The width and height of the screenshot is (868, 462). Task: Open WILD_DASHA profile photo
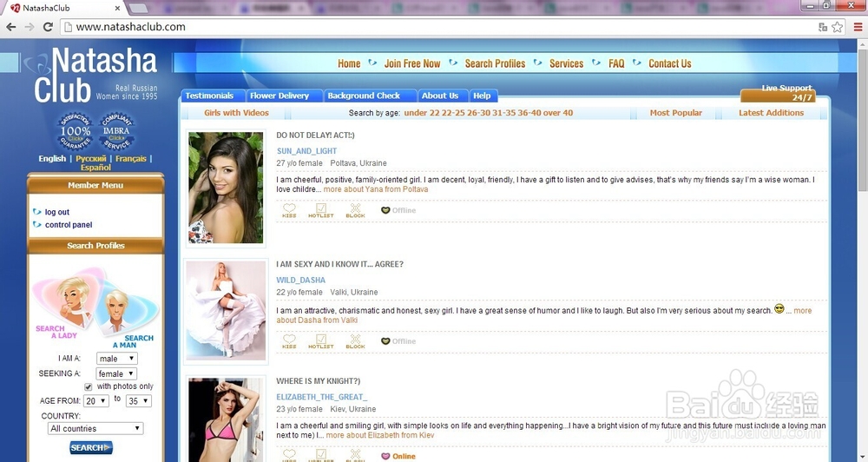click(x=226, y=311)
